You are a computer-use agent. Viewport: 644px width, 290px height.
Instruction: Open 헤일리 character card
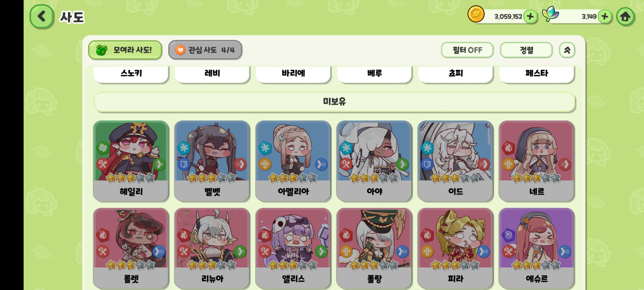[131, 161]
